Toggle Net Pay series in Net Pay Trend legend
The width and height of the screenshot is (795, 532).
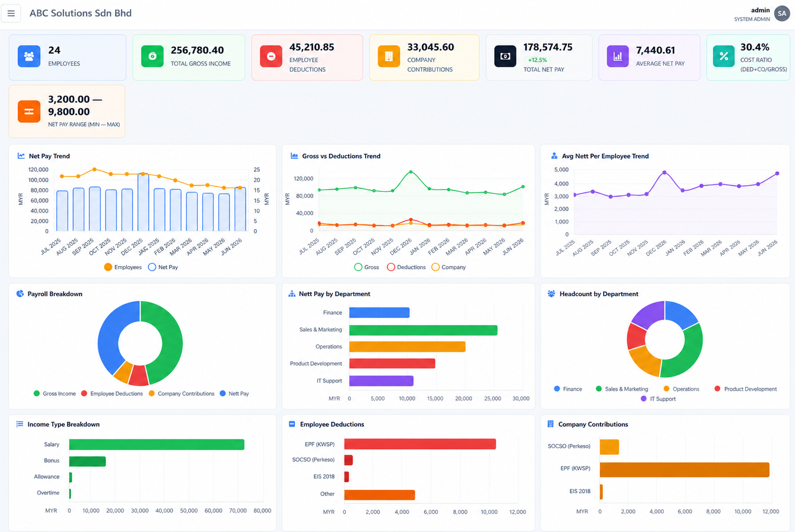(x=163, y=267)
